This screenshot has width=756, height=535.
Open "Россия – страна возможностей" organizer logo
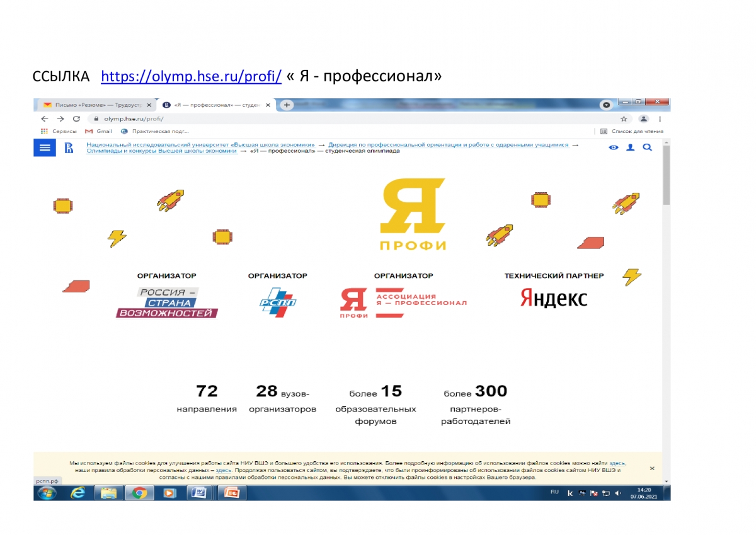click(167, 302)
